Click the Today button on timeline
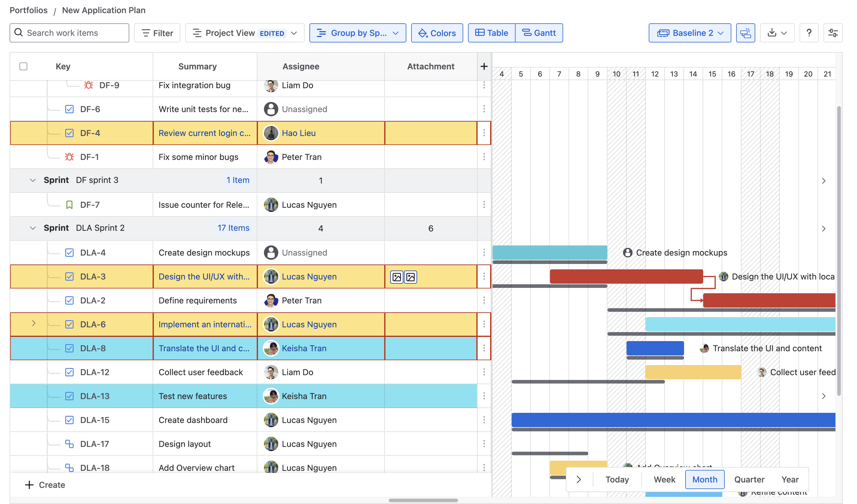Image resolution: width=857 pixels, height=504 pixels. [617, 479]
